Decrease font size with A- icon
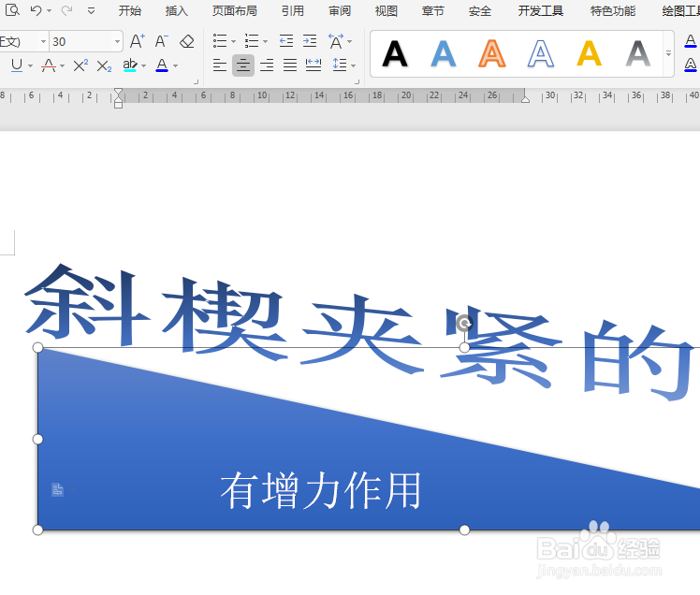700x595 pixels. coord(162,41)
